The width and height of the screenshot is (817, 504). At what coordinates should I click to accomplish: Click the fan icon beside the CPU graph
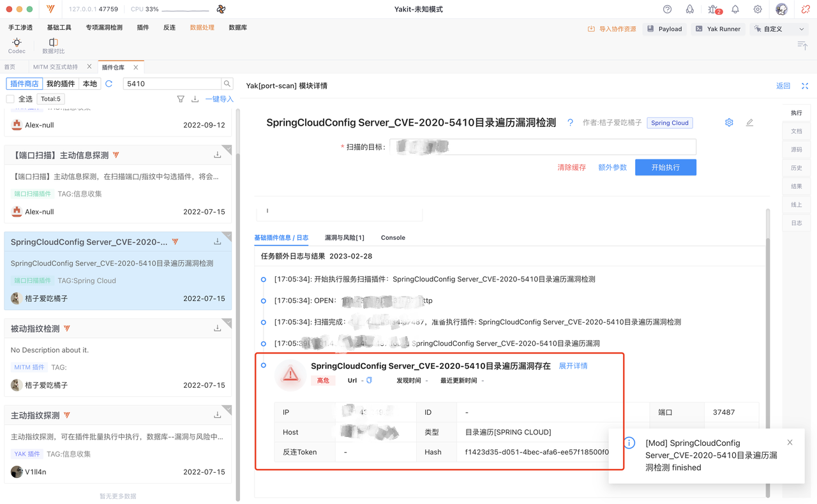click(221, 10)
